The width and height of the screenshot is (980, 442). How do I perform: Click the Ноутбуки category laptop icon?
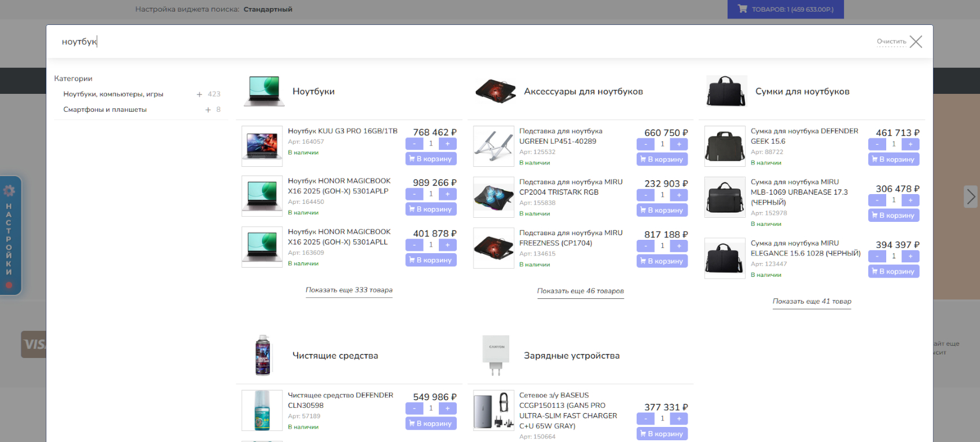click(264, 92)
